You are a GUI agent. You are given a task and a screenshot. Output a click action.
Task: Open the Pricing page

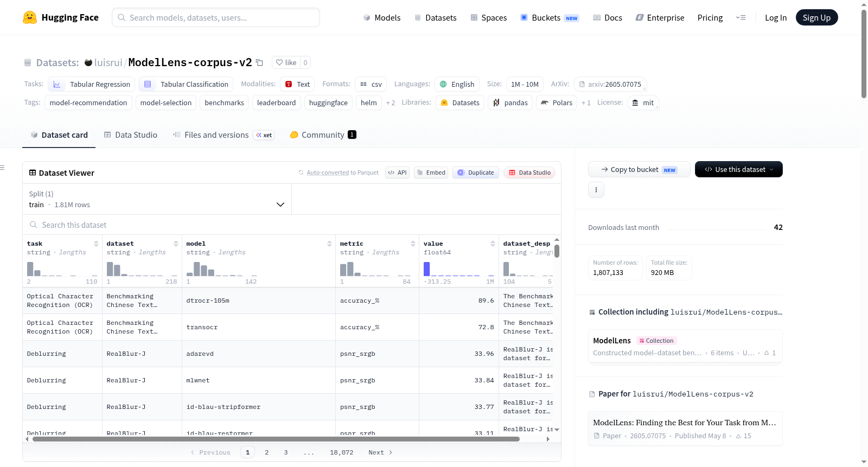click(x=710, y=17)
